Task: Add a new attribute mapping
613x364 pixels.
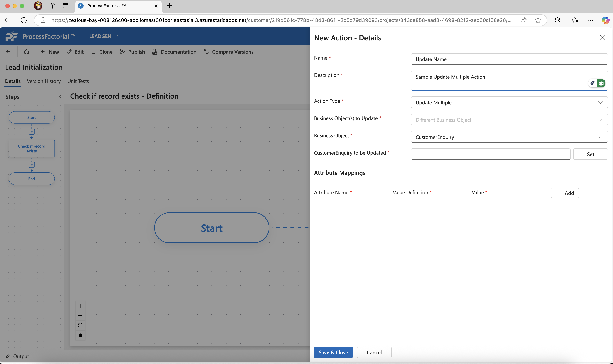Action: pos(564,193)
